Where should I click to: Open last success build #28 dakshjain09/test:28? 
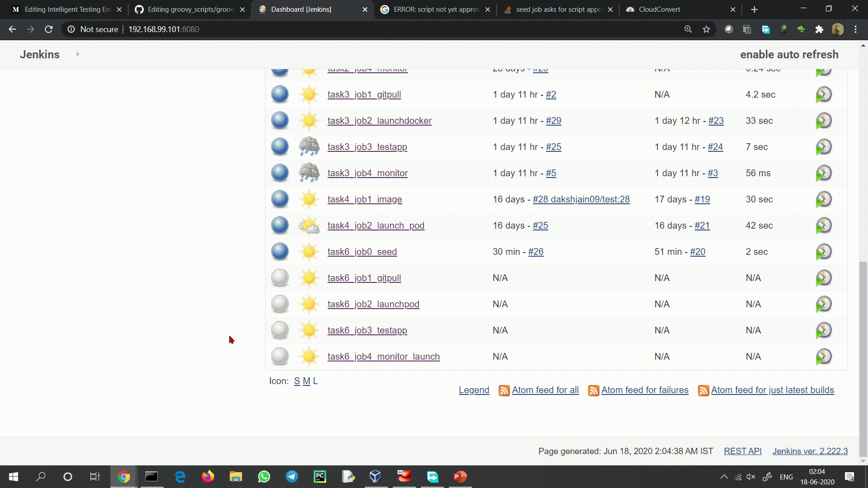click(x=581, y=199)
